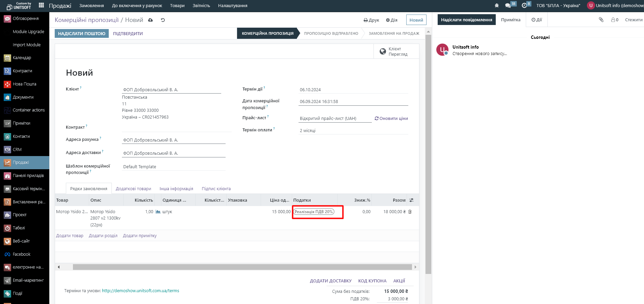644x304 pixels.
Task: Expand the Прайс-лист selection field
Action: (335, 119)
